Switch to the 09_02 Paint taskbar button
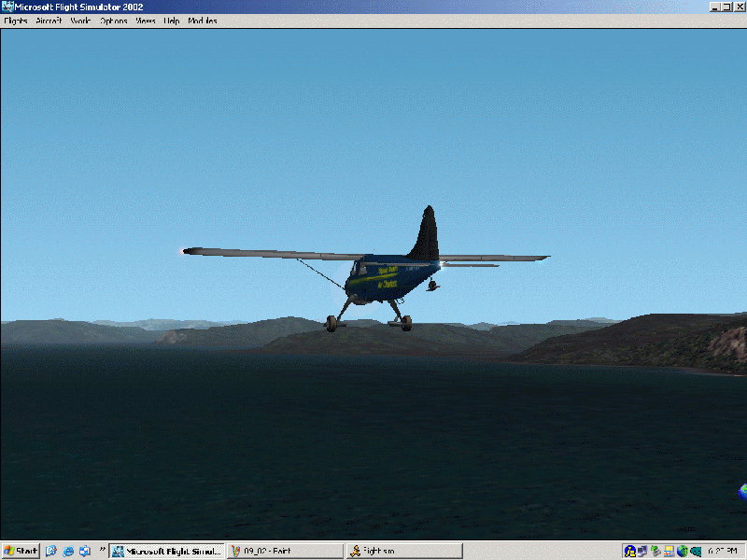 pyautogui.click(x=285, y=551)
